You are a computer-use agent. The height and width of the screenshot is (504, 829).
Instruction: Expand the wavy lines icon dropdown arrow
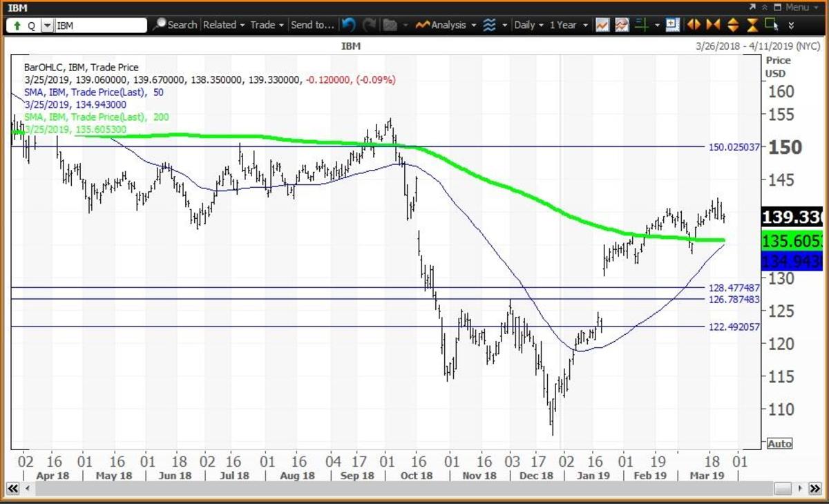(504, 26)
